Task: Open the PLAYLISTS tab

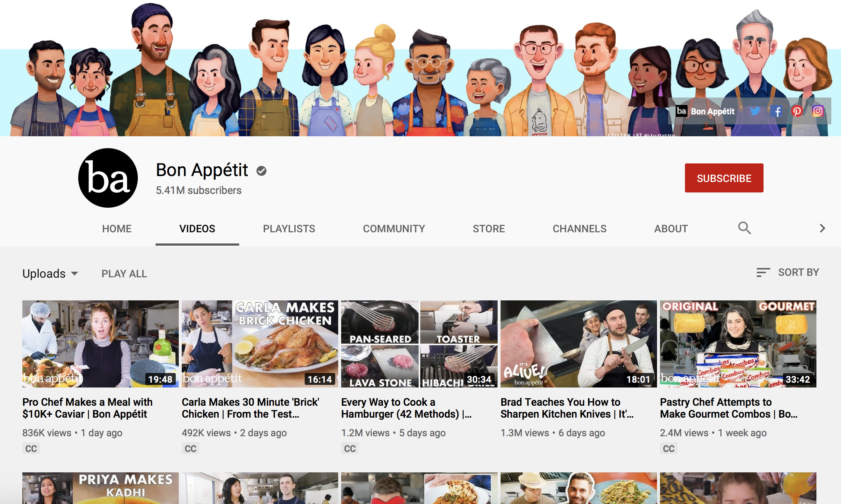Action: (289, 229)
